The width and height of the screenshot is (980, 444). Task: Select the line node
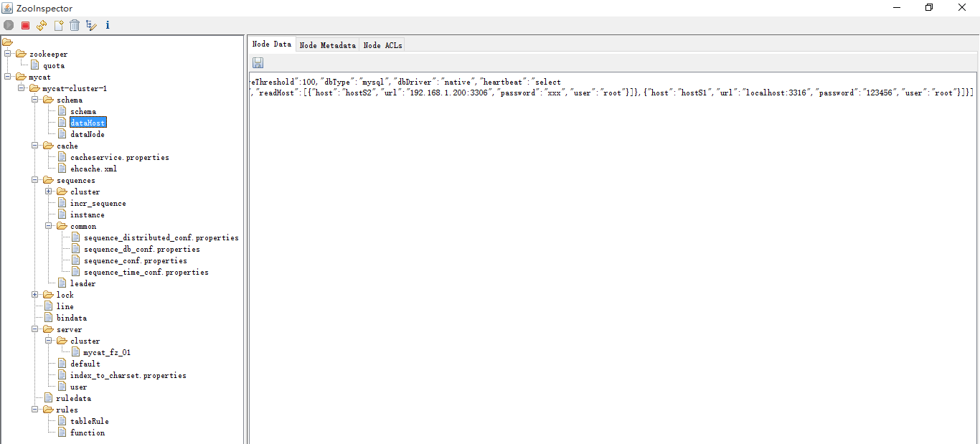click(x=65, y=306)
